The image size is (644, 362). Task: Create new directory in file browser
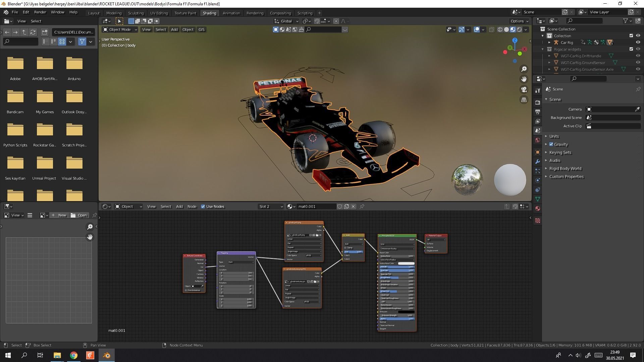coord(45,32)
